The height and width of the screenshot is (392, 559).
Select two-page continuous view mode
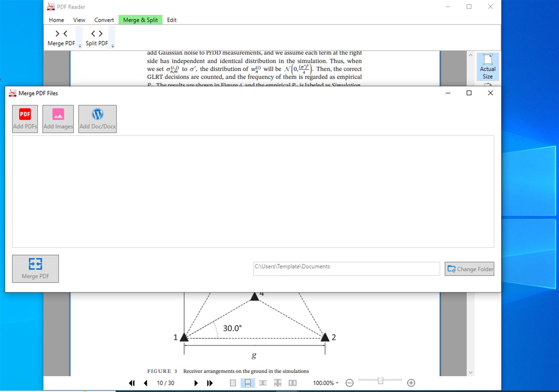click(278, 383)
